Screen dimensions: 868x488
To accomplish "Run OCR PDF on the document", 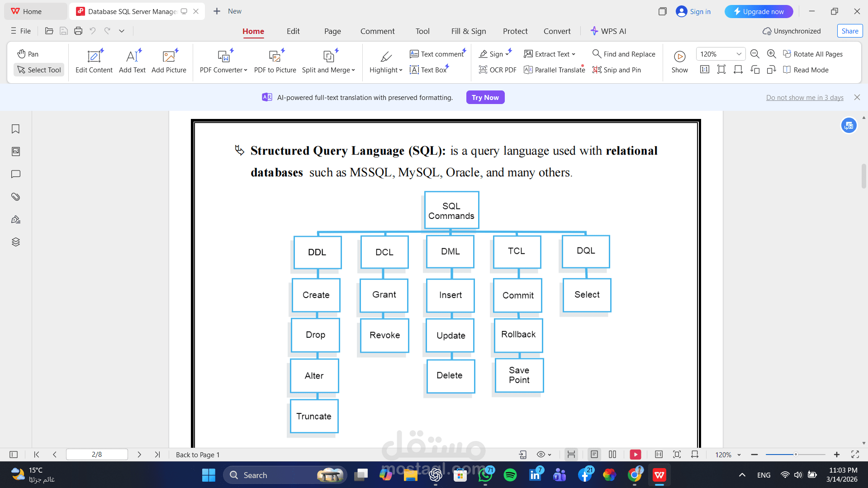I will pyautogui.click(x=497, y=70).
